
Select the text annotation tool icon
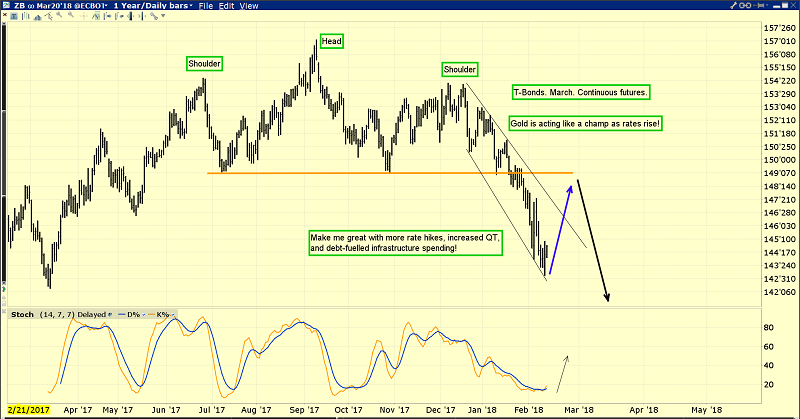14,16
